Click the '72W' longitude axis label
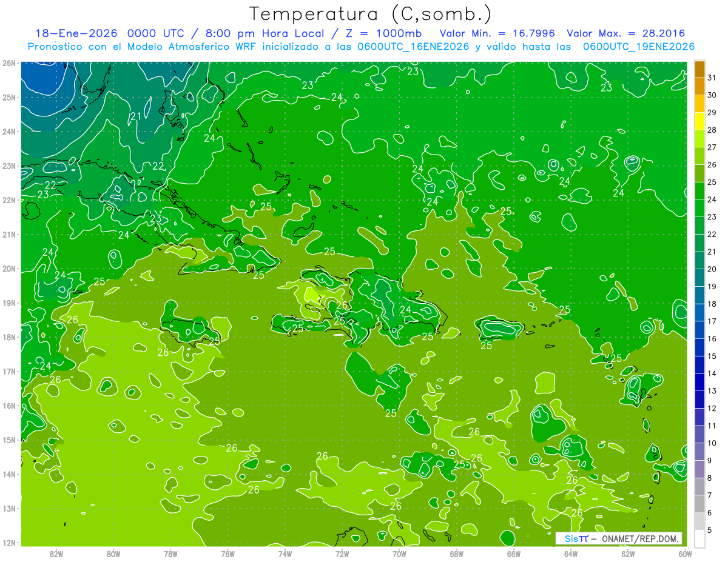728x562 pixels. tap(342, 554)
